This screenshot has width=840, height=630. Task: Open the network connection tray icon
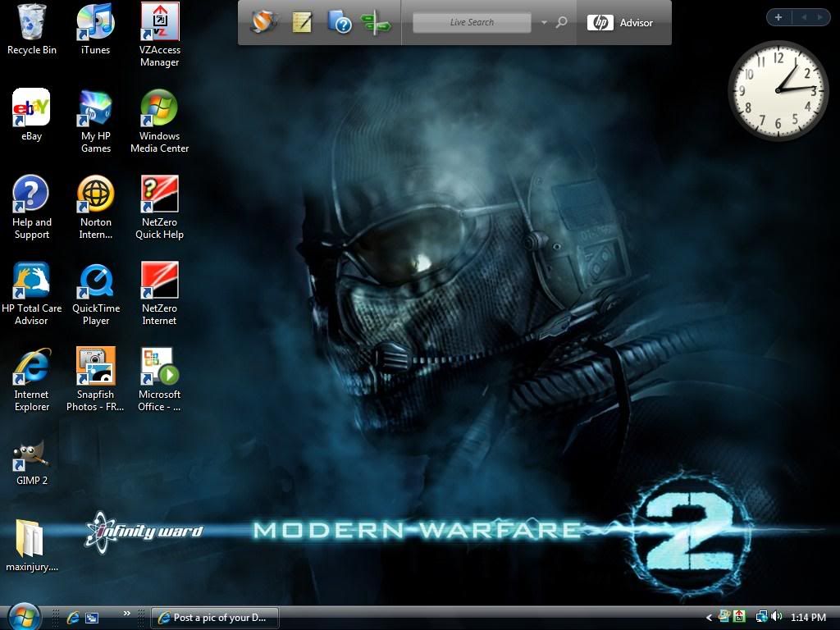pyautogui.click(x=761, y=617)
